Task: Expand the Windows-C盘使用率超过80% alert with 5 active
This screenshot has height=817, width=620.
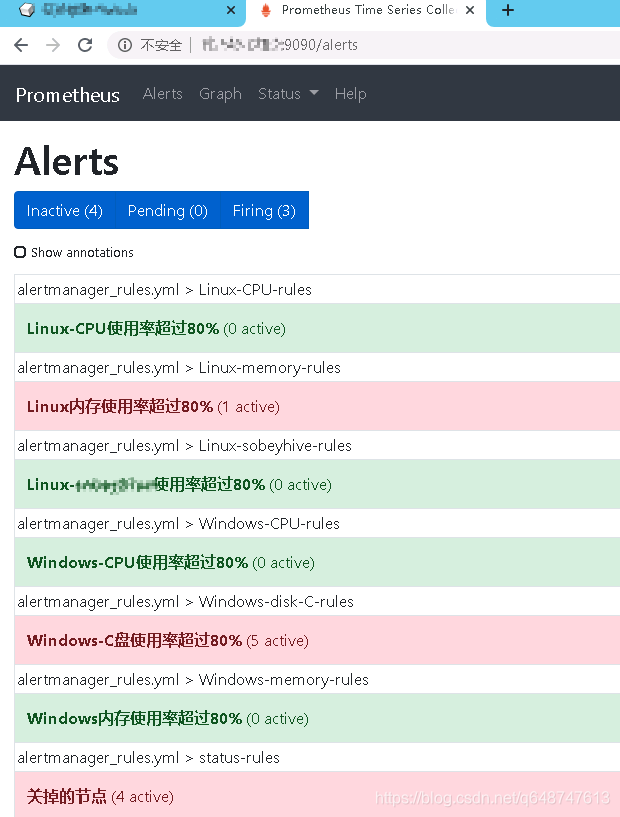Action: pyautogui.click(x=317, y=640)
